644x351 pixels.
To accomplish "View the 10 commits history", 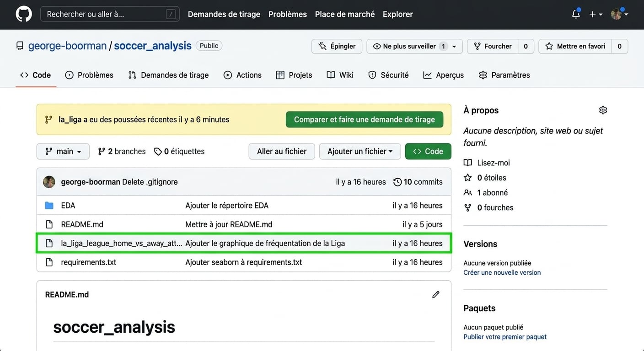I will point(418,182).
